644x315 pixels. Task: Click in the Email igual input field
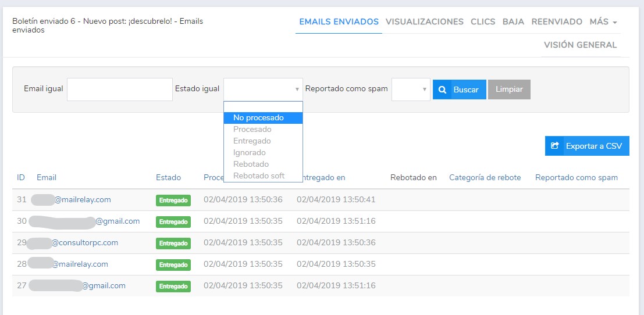pyautogui.click(x=119, y=89)
